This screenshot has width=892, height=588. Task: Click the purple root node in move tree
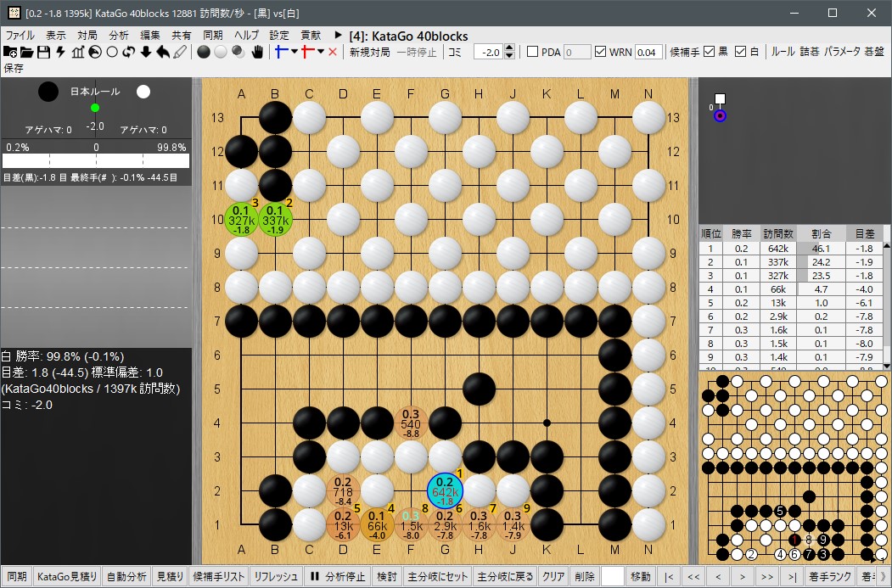coord(720,116)
